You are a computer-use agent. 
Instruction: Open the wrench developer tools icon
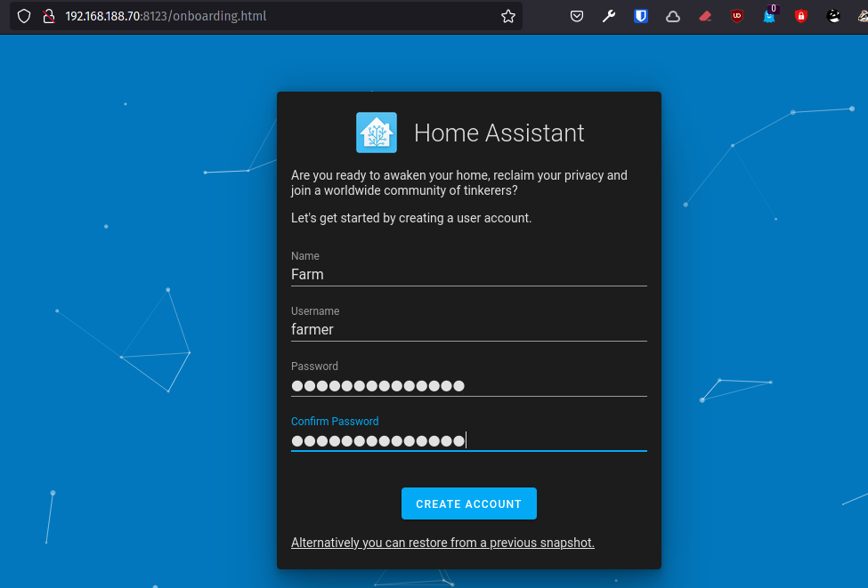[609, 16]
